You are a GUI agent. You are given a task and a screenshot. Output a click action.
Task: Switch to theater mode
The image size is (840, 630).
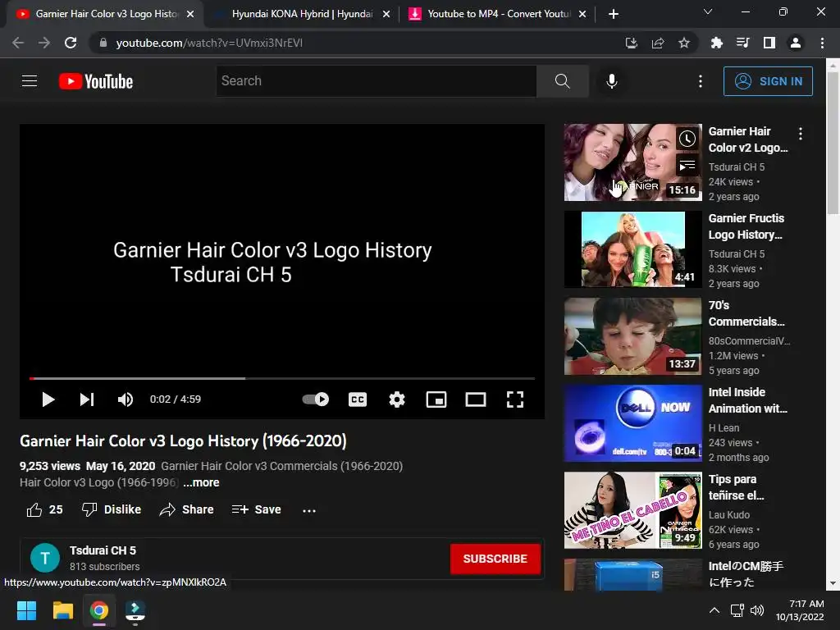pyautogui.click(x=476, y=399)
